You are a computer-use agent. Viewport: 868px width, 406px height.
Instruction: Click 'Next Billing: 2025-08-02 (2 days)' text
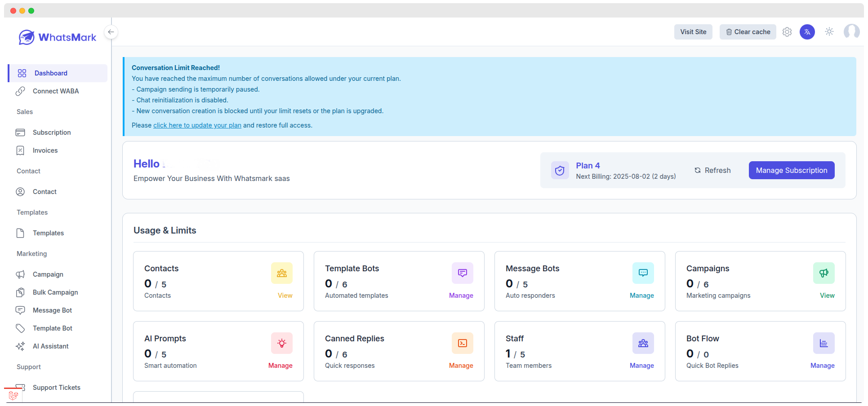(626, 177)
